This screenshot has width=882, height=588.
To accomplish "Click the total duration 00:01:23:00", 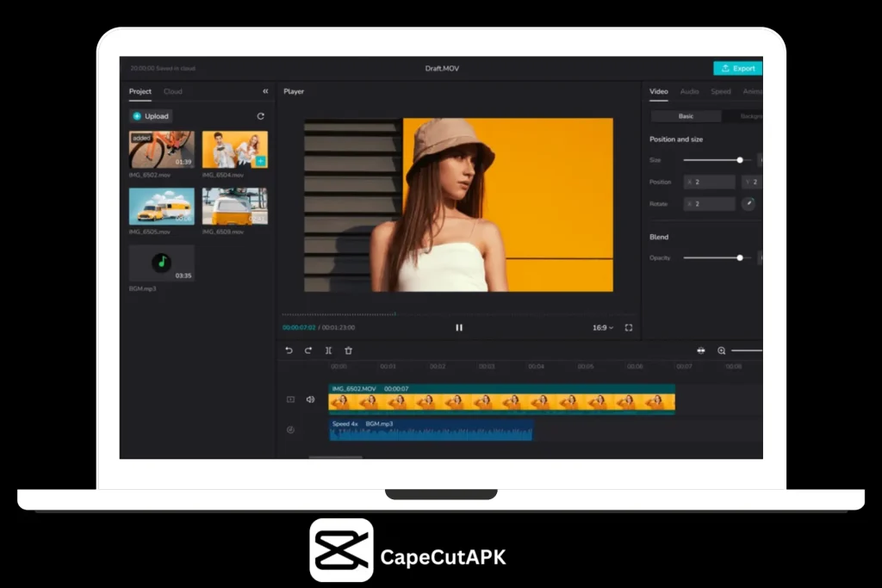I will pyautogui.click(x=339, y=328).
